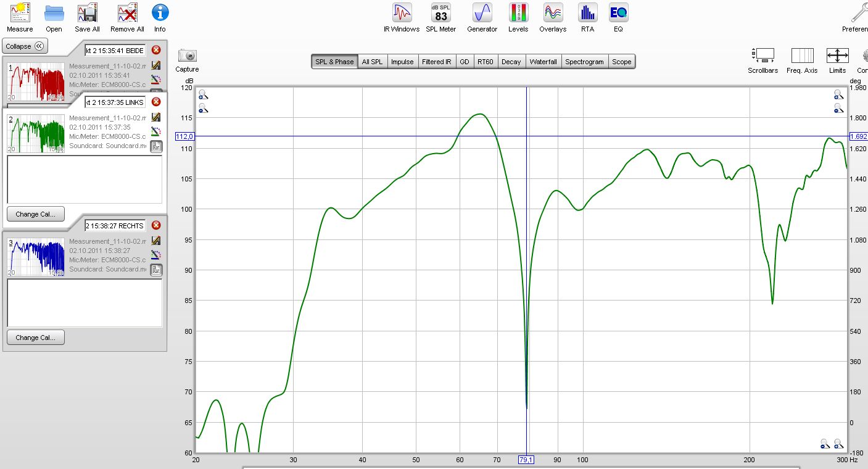This screenshot has height=469, width=868.
Task: Switch to the Scope tab
Action: (x=621, y=62)
